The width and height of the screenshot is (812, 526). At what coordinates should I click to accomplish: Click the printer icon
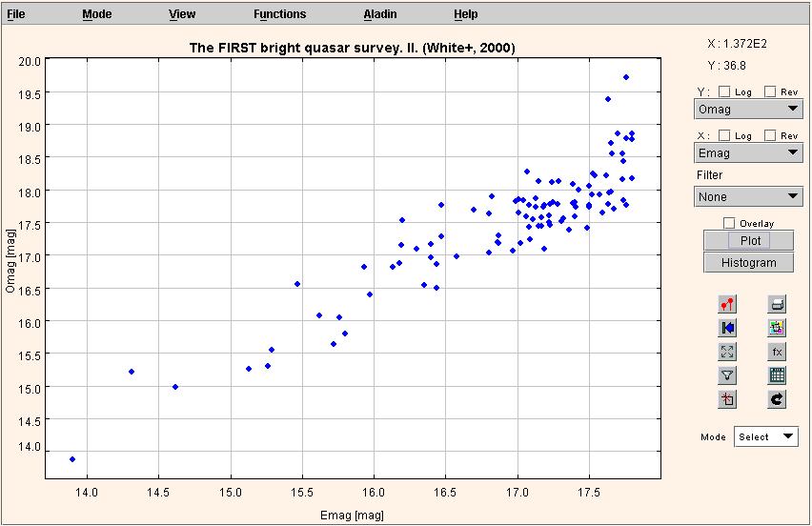[x=777, y=304]
